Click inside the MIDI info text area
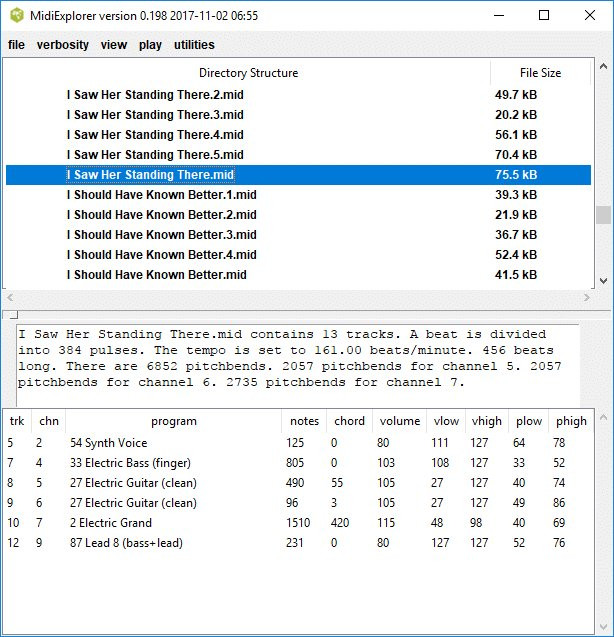Image resolution: width=614 pixels, height=637 pixels. [297, 365]
